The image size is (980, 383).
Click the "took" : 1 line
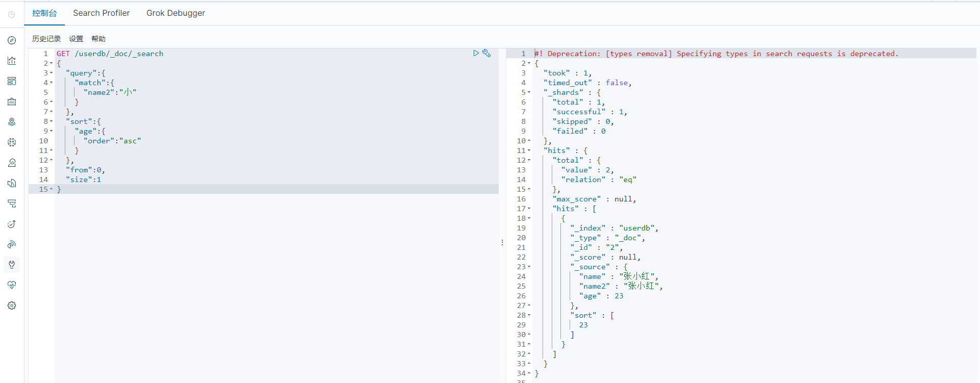click(567, 73)
